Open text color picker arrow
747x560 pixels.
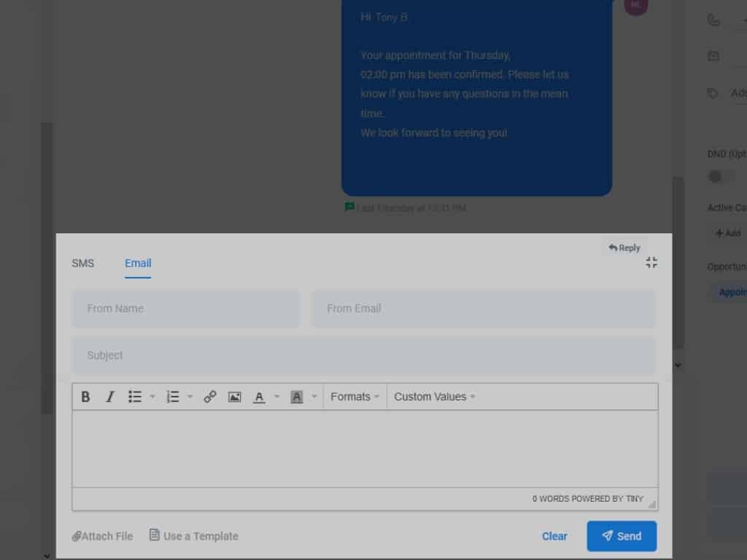(x=276, y=397)
